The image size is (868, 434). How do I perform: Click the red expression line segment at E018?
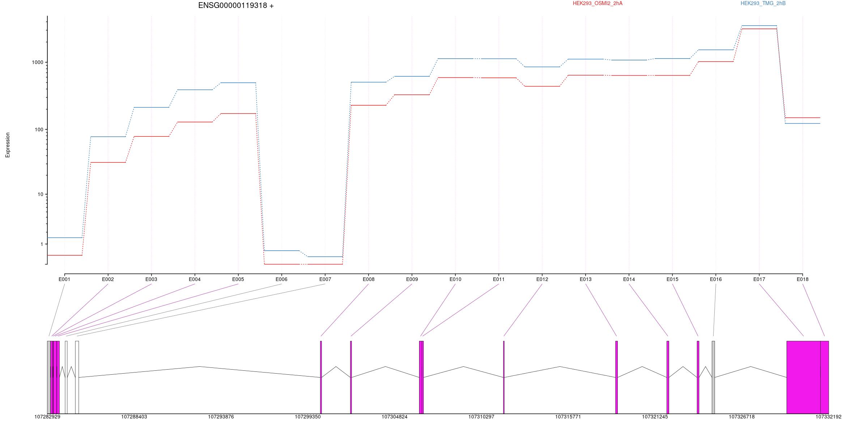[x=803, y=118]
